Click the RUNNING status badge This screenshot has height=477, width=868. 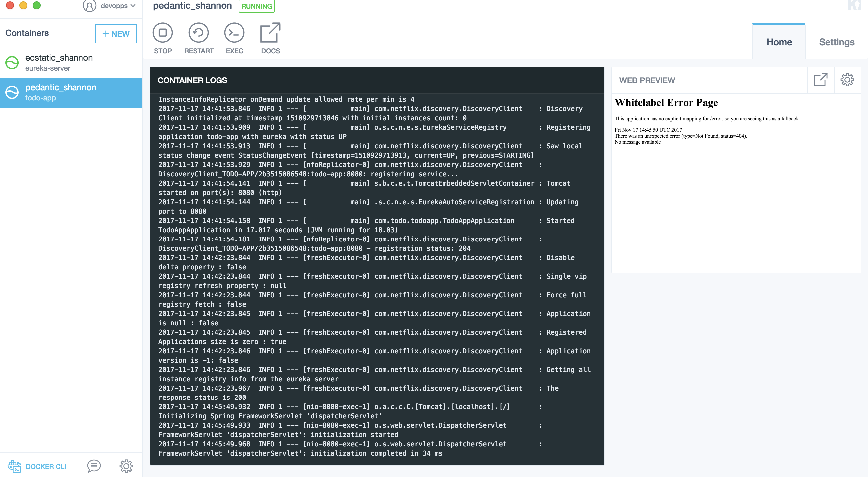pyautogui.click(x=256, y=6)
